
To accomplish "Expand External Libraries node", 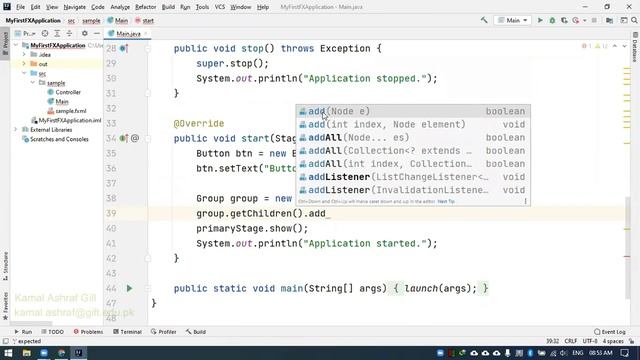I will tap(16, 129).
